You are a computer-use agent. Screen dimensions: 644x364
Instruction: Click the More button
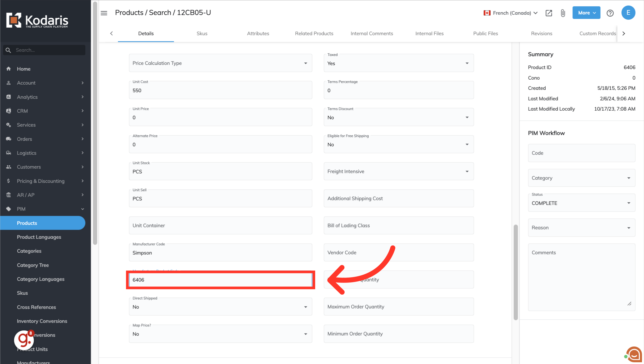point(586,13)
